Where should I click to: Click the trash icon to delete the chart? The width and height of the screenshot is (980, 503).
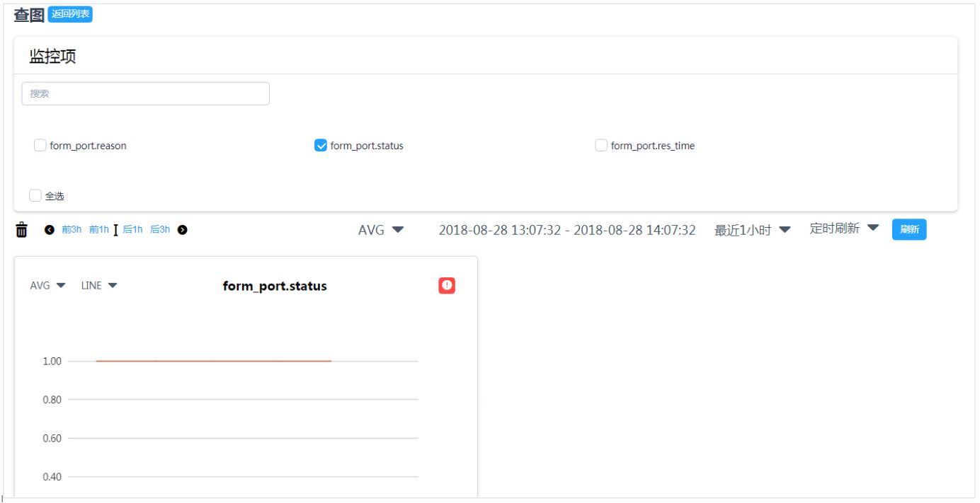tap(21, 229)
